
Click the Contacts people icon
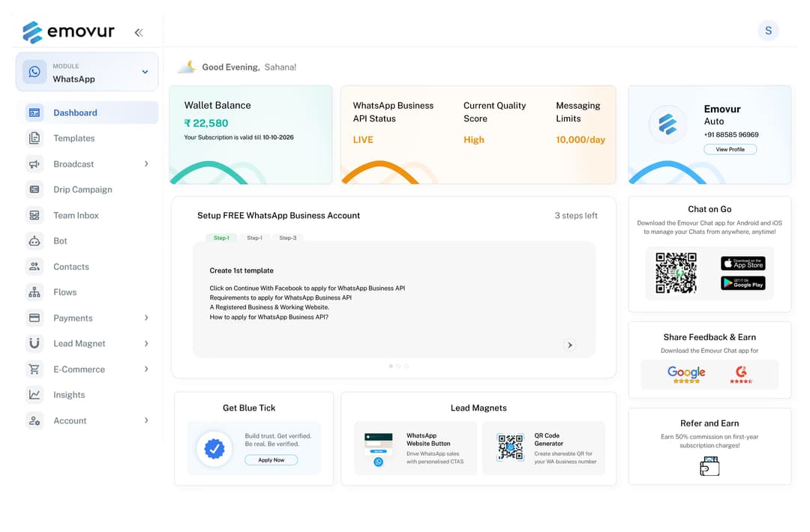[x=34, y=266]
